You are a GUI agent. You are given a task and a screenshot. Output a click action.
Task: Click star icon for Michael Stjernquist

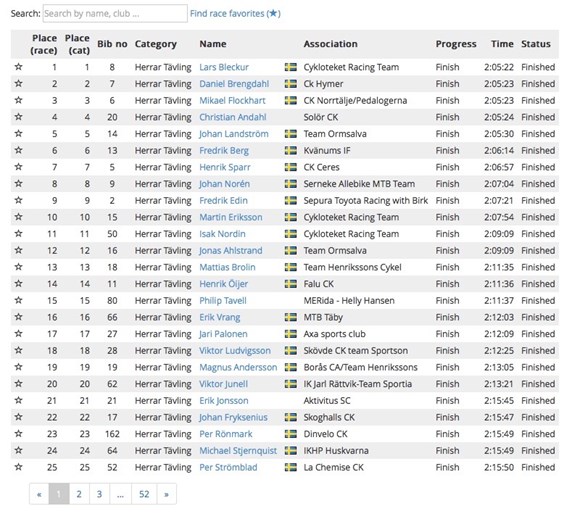[x=18, y=450]
